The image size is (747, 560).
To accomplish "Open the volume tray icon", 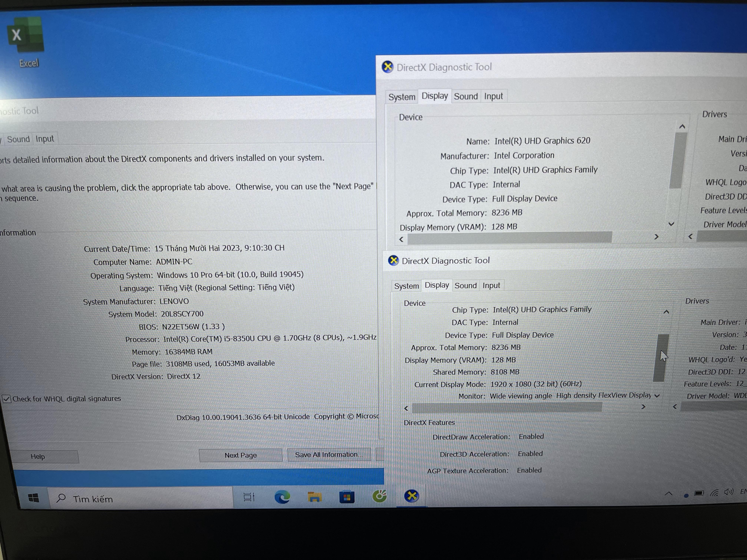I will click(729, 492).
